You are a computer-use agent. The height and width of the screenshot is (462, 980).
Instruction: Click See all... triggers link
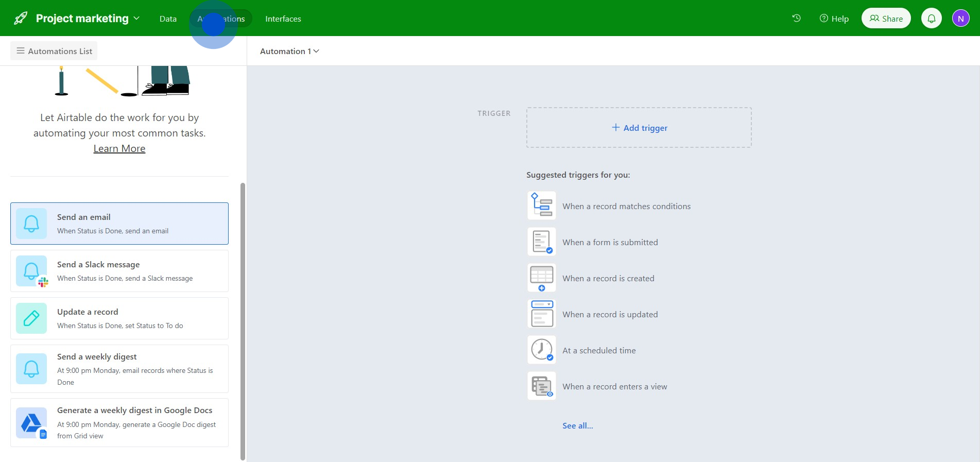pyautogui.click(x=577, y=426)
